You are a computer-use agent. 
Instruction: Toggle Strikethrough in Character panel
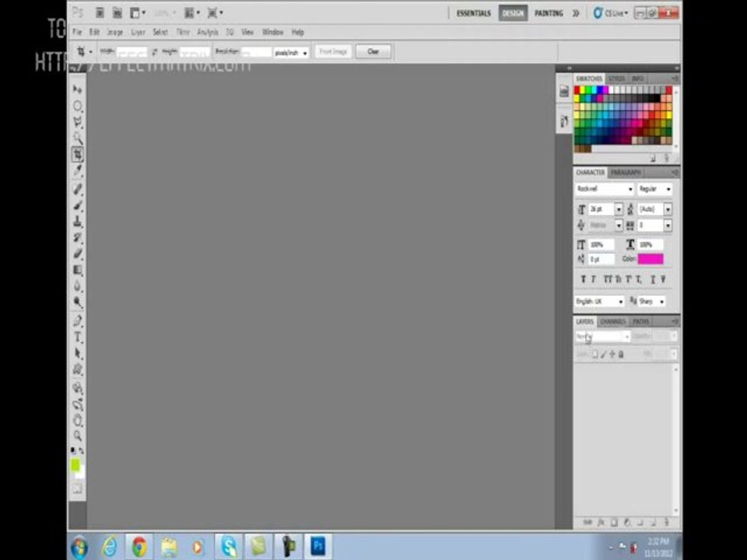(663, 279)
